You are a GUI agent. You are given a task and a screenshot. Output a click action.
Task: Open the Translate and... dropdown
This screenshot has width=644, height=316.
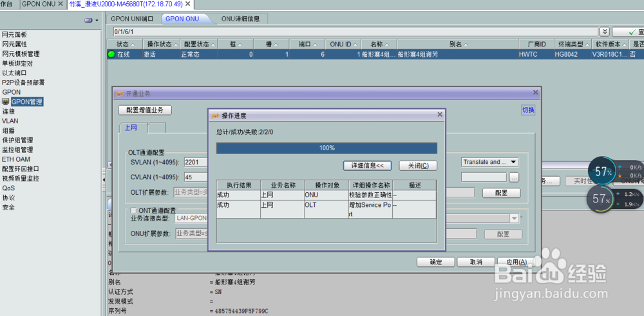click(489, 162)
